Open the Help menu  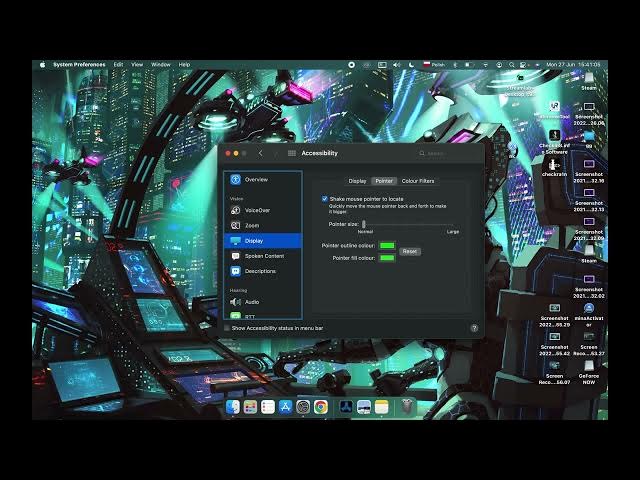[184, 64]
